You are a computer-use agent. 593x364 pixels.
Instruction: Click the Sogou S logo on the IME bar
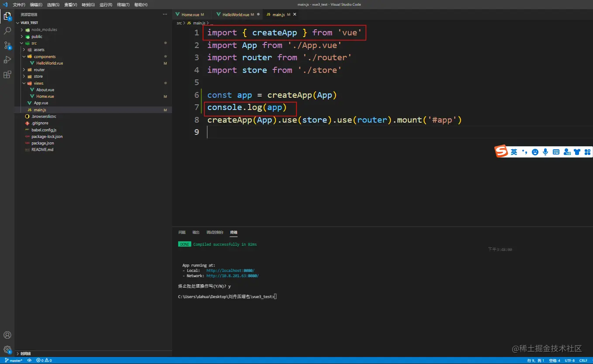click(501, 151)
